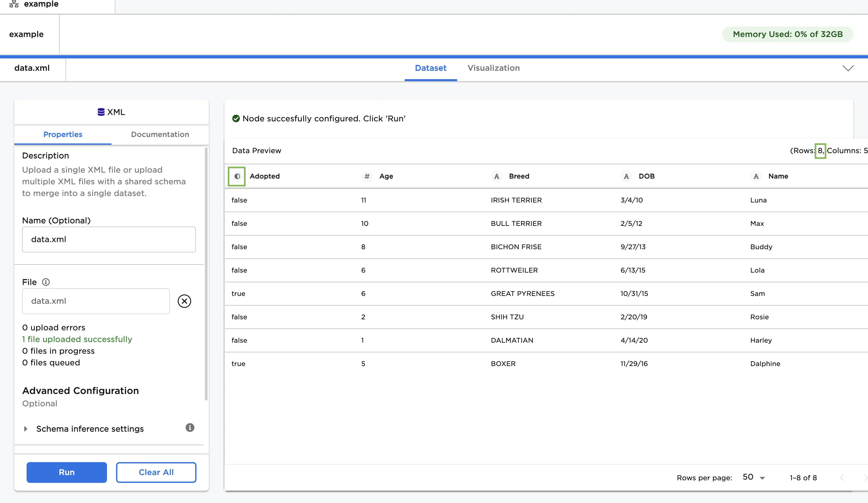
Task: Click the green success checkmark icon
Action: [x=236, y=118]
